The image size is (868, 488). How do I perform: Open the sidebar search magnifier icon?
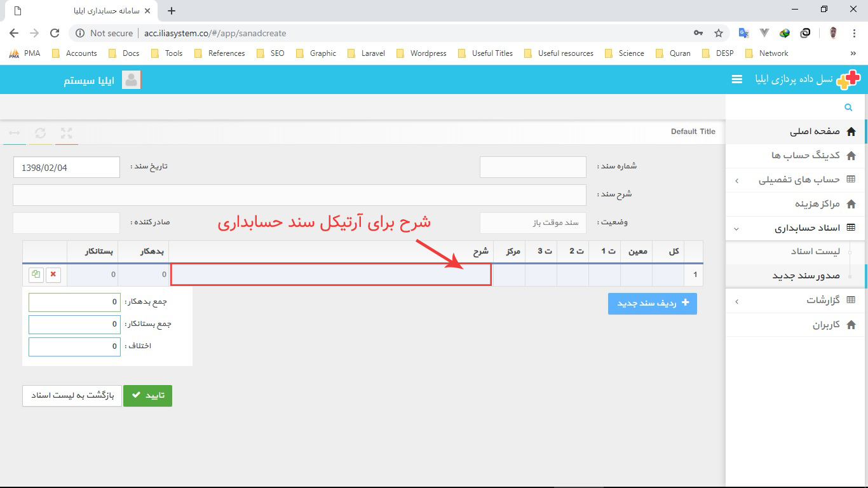[848, 107]
